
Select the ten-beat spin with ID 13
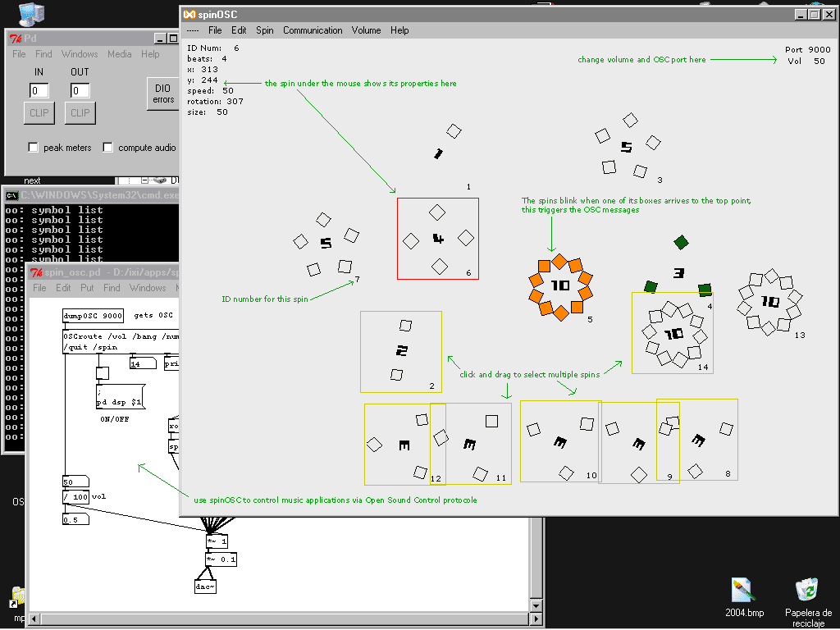pos(770,302)
